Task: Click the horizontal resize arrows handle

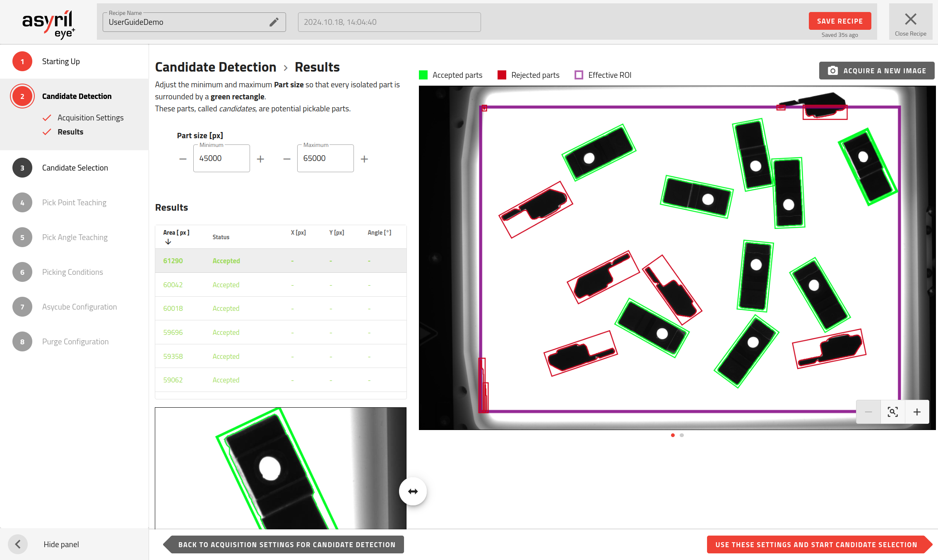Action: [x=413, y=491]
